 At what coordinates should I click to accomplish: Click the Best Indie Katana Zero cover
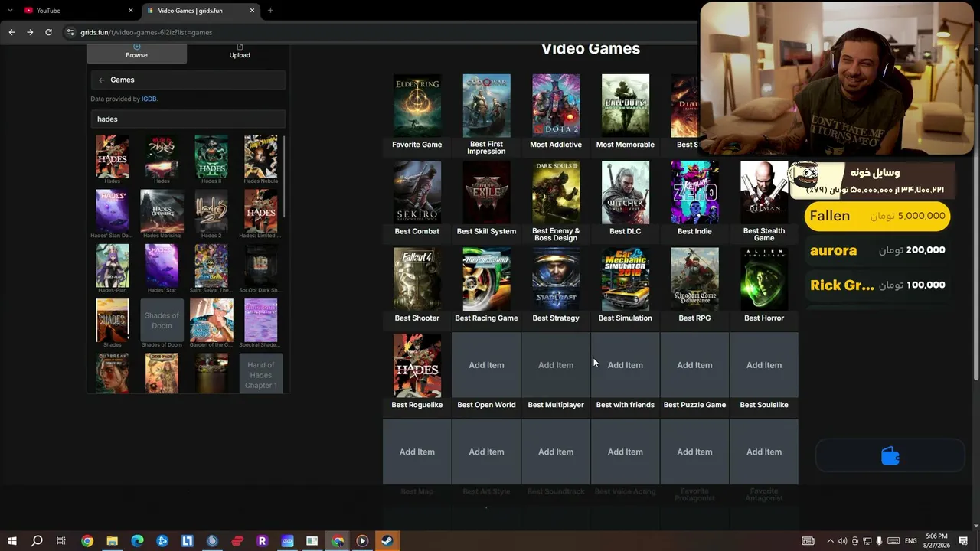pos(694,192)
